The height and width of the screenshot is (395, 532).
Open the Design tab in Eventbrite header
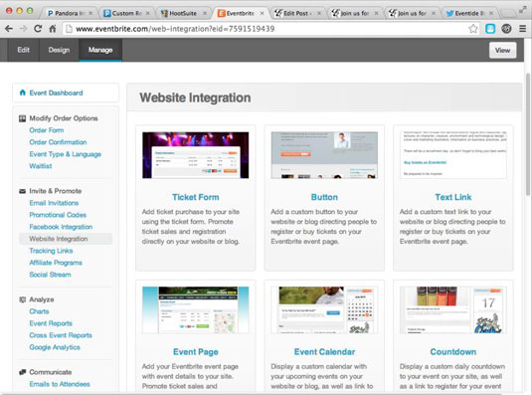(x=59, y=50)
